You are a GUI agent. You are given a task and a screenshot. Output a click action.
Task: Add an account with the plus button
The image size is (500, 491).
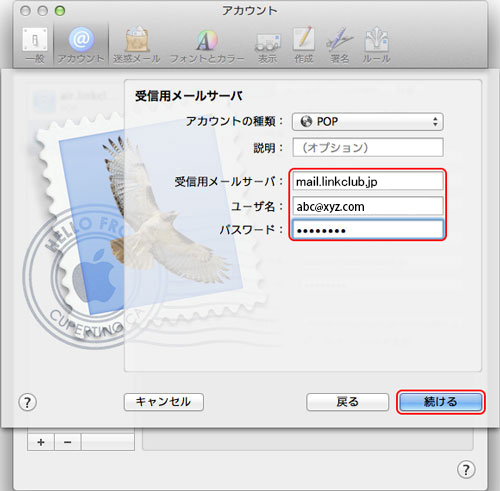41,442
